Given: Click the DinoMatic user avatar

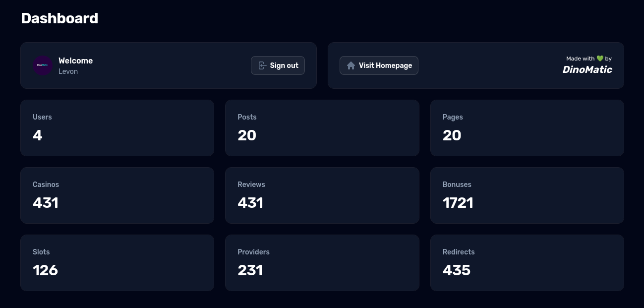Looking at the screenshot, I should [x=43, y=65].
